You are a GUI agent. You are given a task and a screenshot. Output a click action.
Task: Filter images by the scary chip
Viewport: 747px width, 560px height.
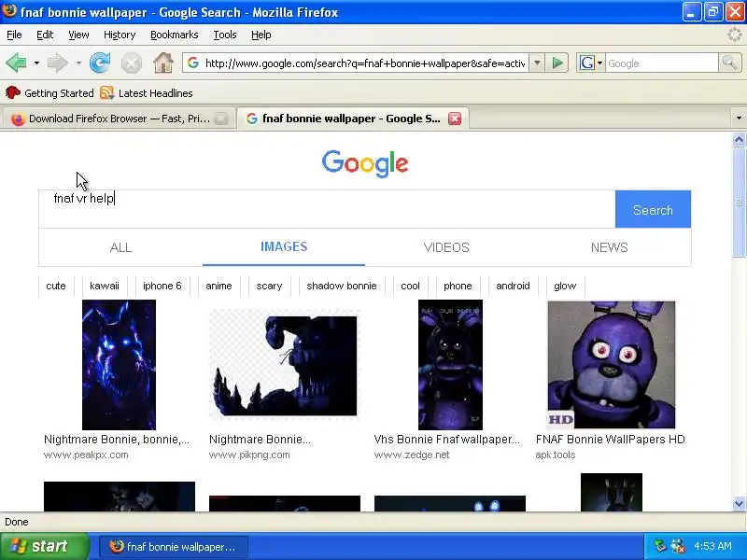269,286
